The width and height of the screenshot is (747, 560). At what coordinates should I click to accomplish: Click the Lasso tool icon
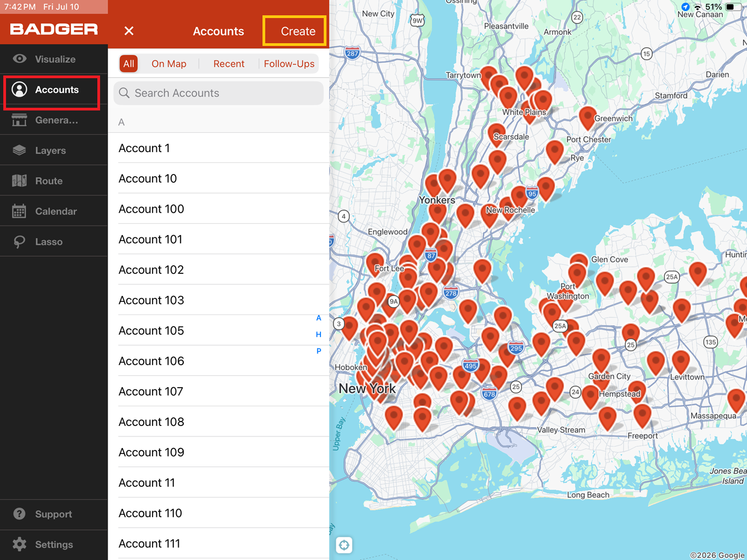(19, 242)
